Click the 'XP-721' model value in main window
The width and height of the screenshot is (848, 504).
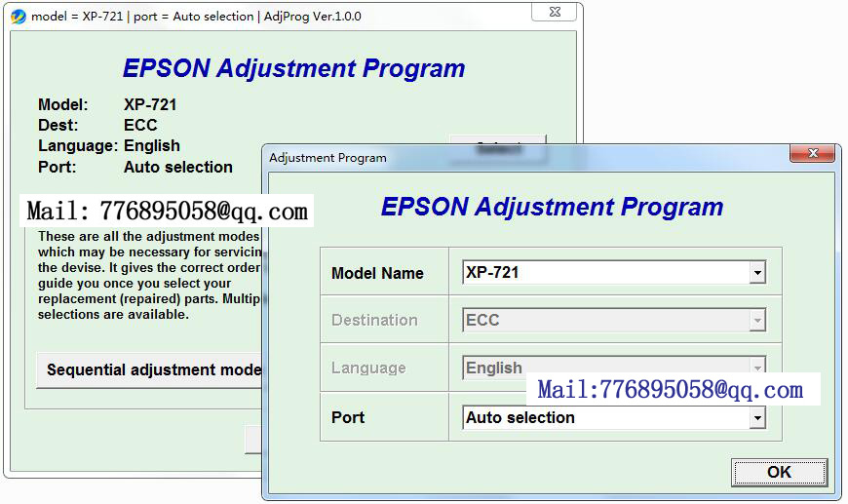[150, 104]
